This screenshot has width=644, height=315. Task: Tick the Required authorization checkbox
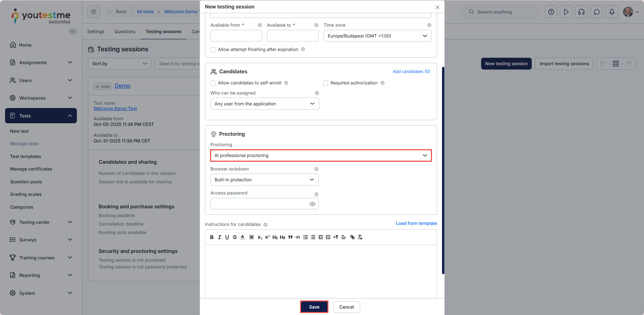point(326,83)
